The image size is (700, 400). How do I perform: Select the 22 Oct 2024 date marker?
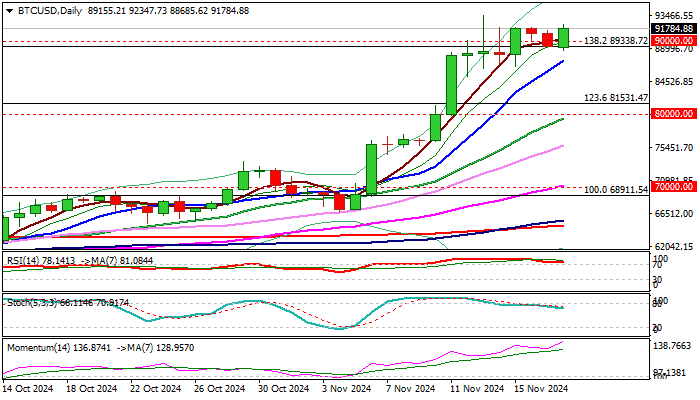pyautogui.click(x=155, y=389)
